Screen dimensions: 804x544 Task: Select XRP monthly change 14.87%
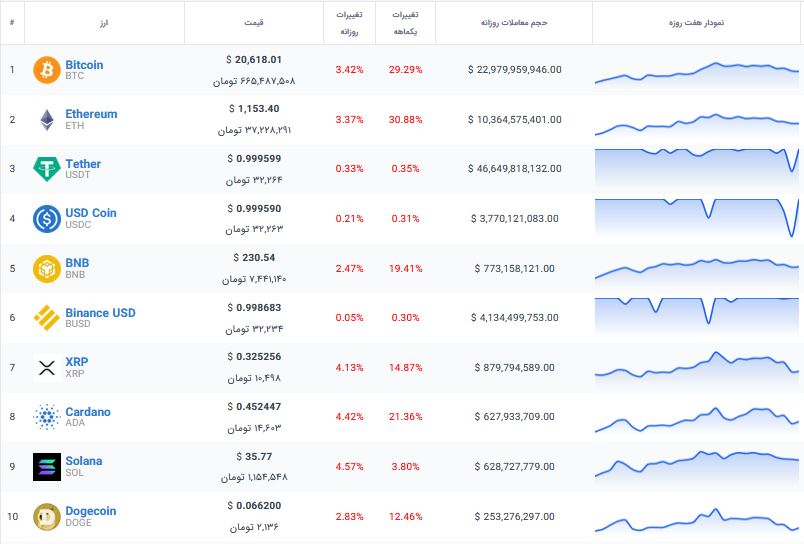click(x=405, y=368)
